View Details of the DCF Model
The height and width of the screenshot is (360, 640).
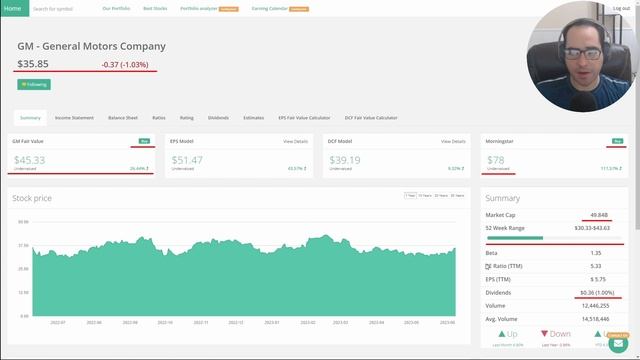[453, 142]
